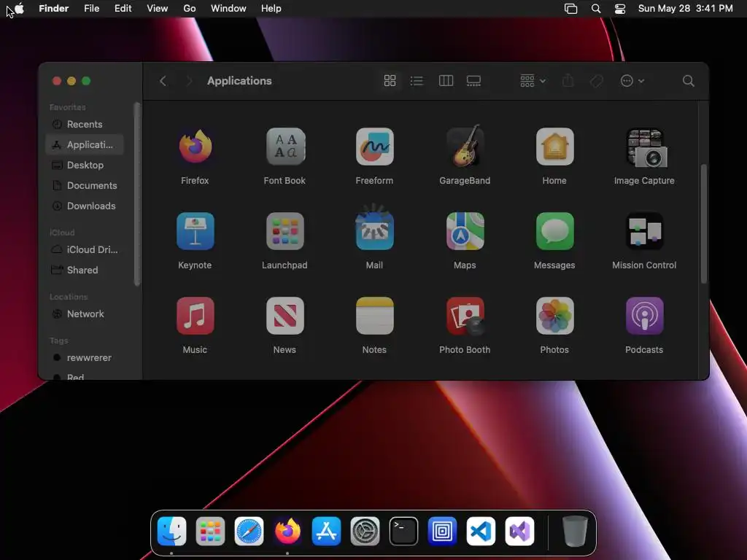
Task: Open purple Visual Studio in the Dock
Action: click(x=519, y=531)
